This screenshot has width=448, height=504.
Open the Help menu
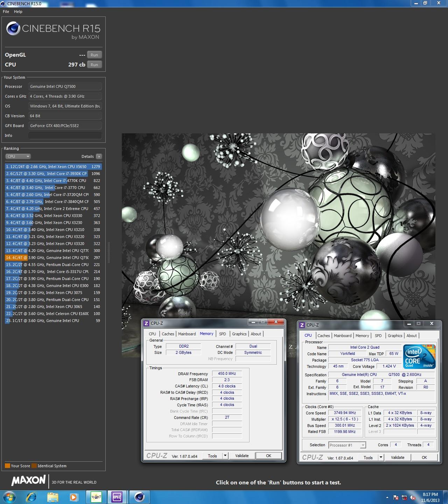[x=18, y=12]
